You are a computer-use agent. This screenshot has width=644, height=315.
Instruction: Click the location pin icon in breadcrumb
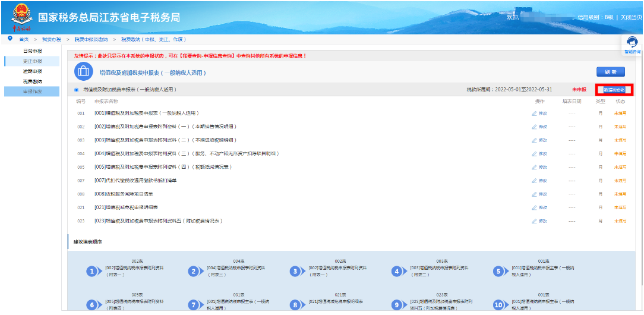[10, 39]
